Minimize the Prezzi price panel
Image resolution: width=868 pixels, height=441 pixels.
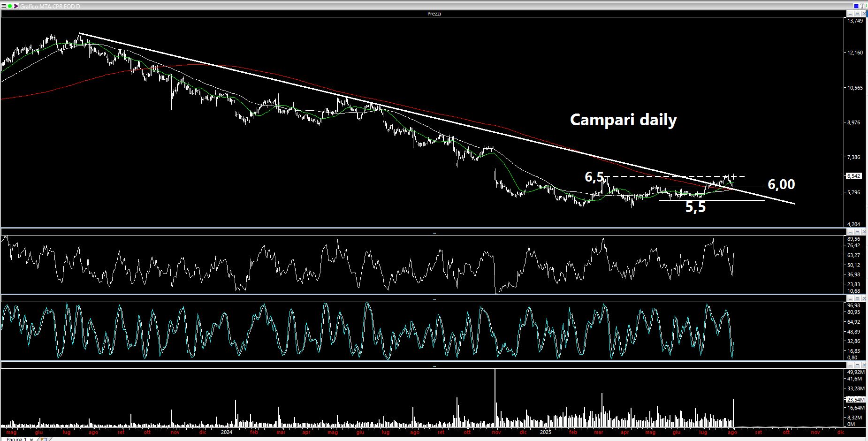click(x=850, y=14)
